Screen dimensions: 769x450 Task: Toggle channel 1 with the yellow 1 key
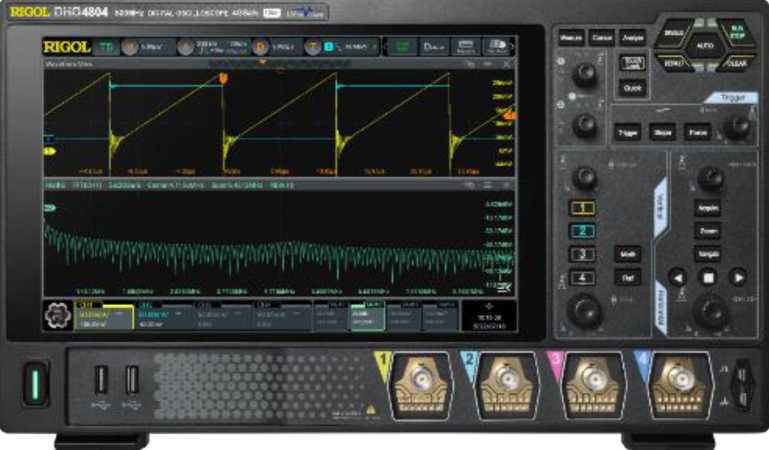click(581, 209)
